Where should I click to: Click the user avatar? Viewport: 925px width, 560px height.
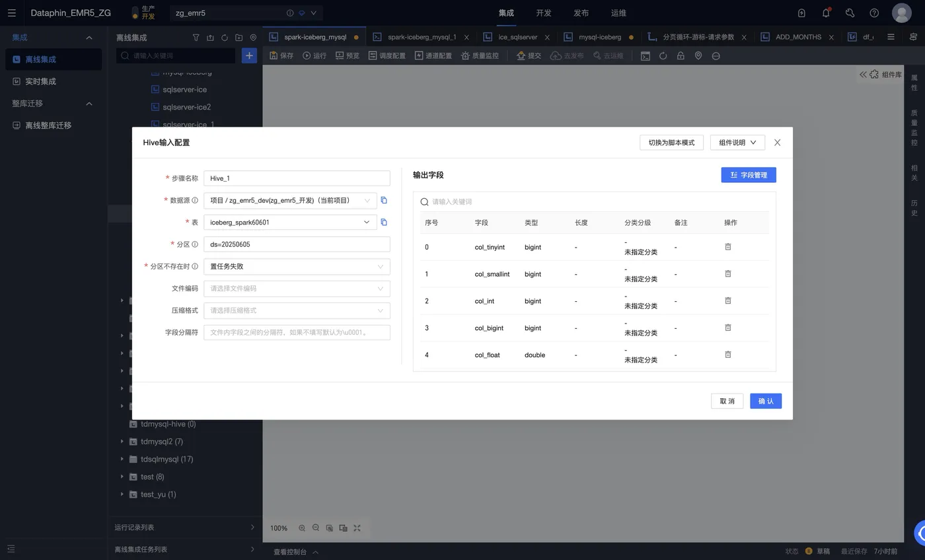point(902,13)
